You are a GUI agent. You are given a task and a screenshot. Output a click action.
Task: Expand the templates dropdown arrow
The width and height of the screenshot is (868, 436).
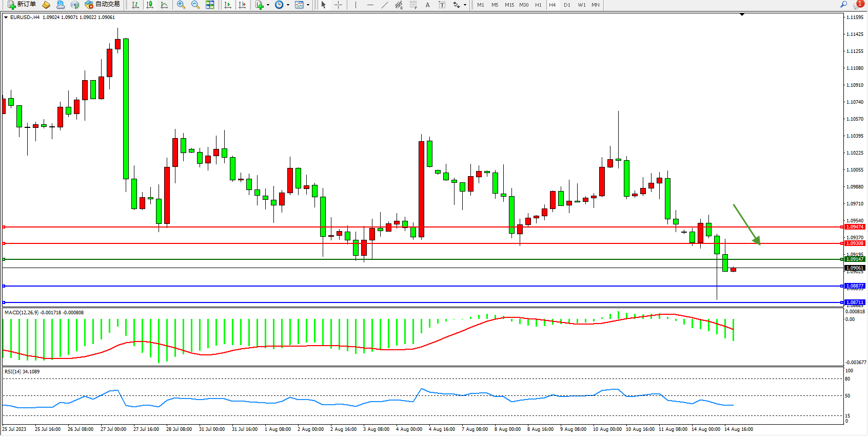tap(308, 5)
